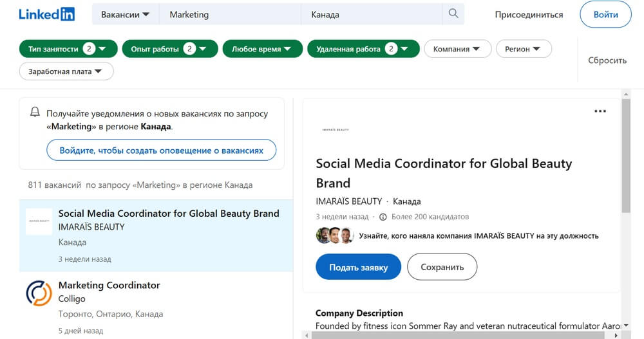The width and height of the screenshot is (644, 339).
Task: Click the scroll-right arrow of details panel
Action: pyautogui.click(x=616, y=335)
